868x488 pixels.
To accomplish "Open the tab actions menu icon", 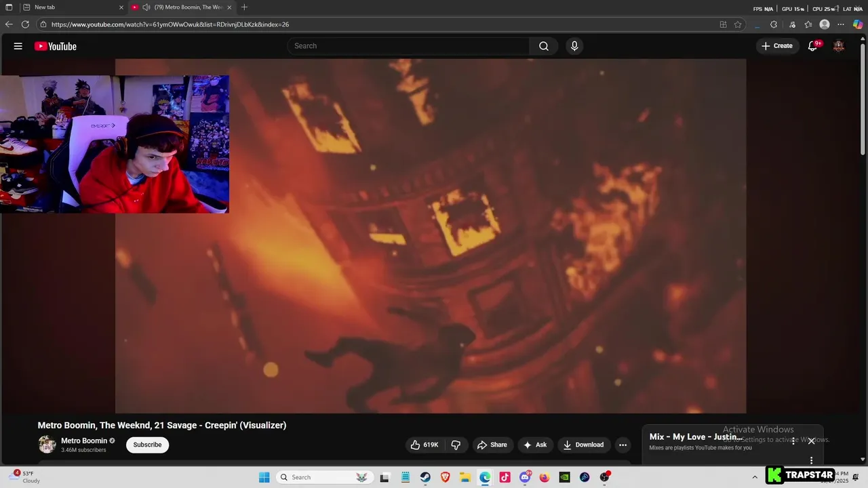I will [x=9, y=7].
